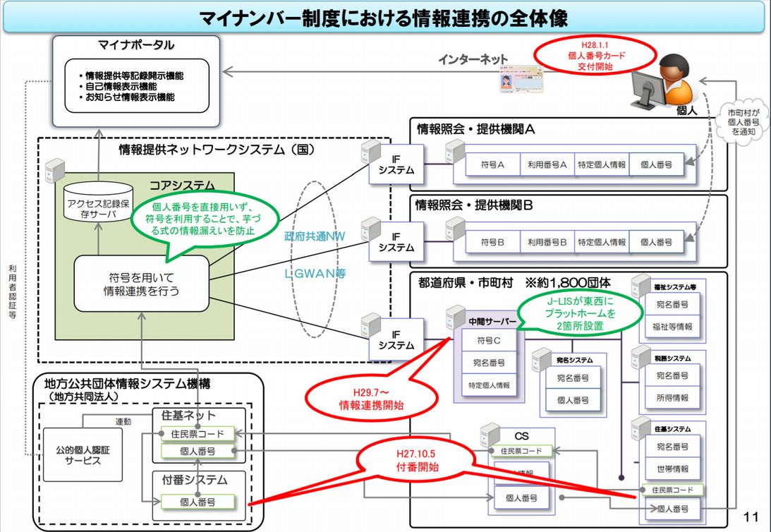Click the vertical 利用者認証等 label
This screenshot has height=532, width=771.
click(12, 291)
